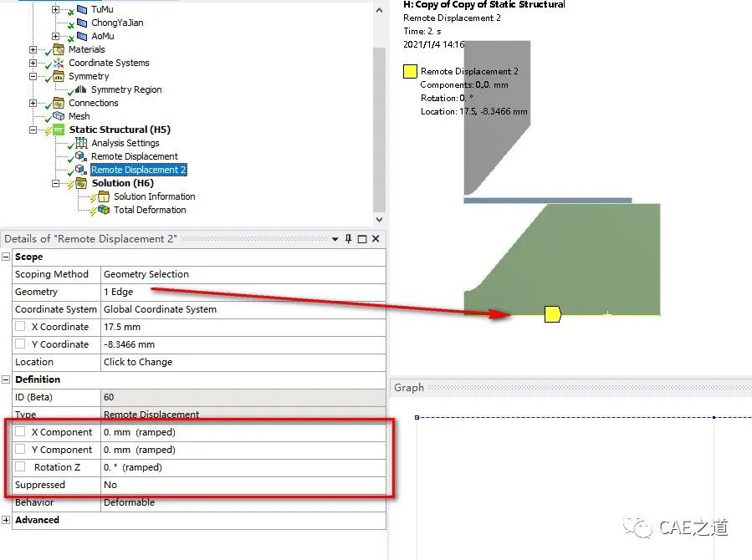
Task: Click the Materials folder icon
Action: [59, 49]
